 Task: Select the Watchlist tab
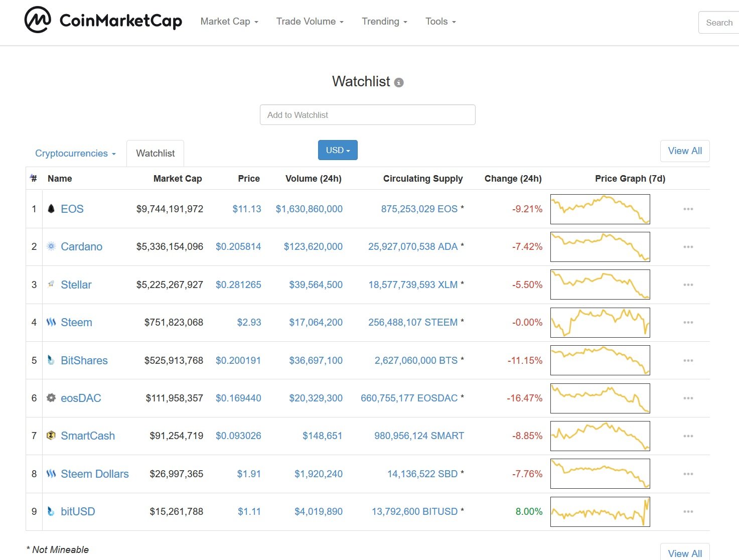tap(156, 154)
